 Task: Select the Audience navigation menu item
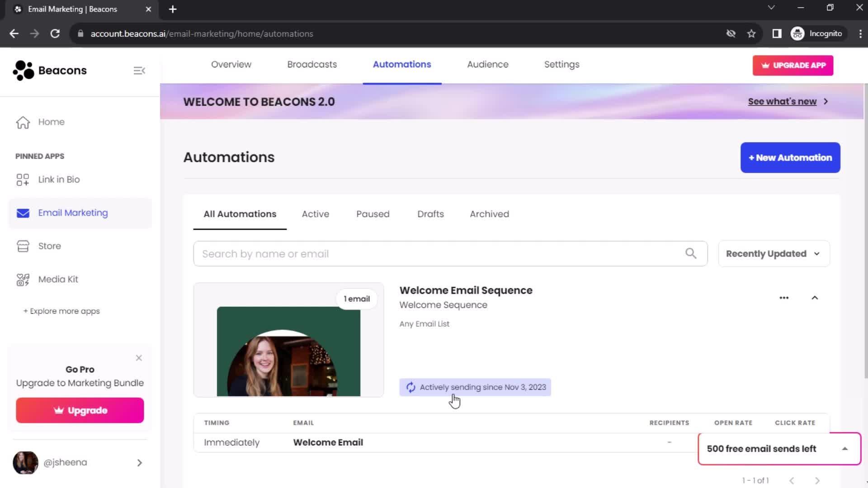coord(487,64)
